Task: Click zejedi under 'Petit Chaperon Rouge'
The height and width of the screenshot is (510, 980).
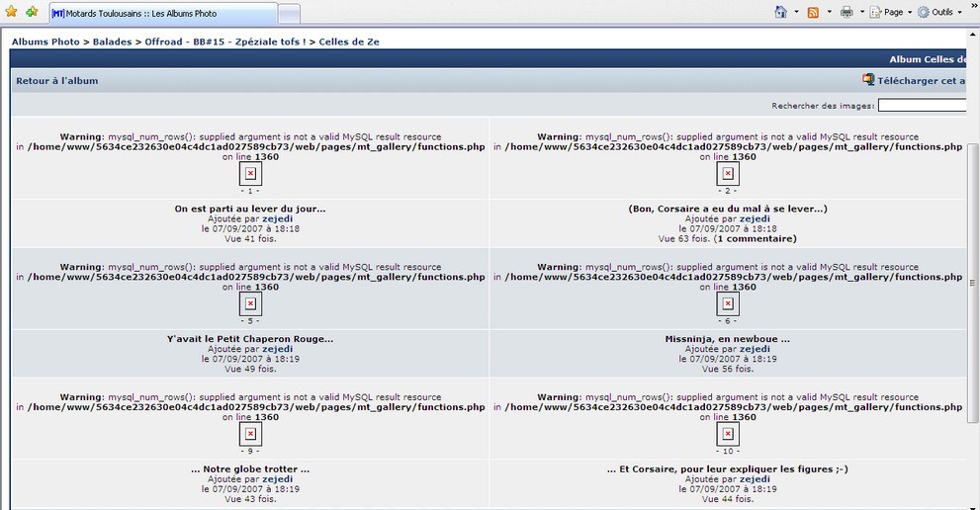Action: coord(278,349)
